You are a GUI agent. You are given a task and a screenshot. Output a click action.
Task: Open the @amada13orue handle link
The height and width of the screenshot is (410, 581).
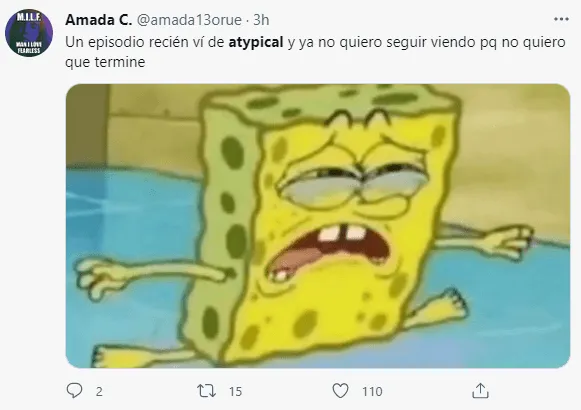189,20
